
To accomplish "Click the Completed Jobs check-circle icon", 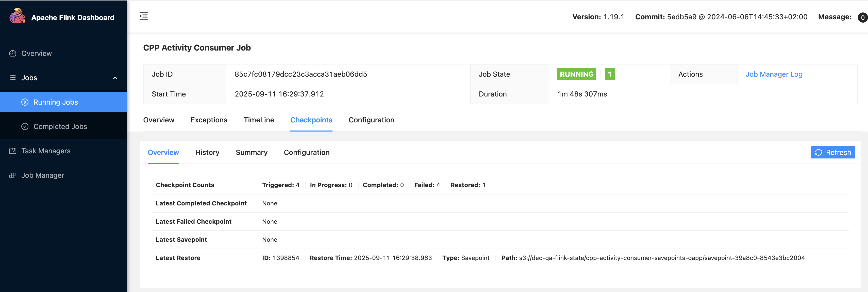I will point(25,126).
